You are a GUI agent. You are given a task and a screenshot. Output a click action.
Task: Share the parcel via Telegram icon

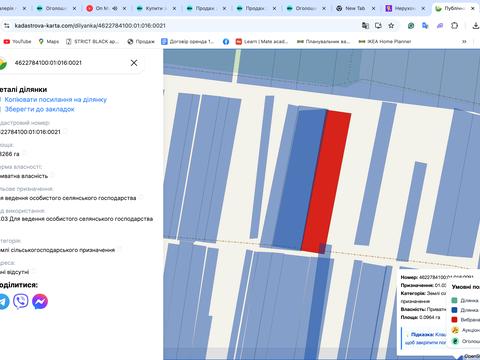click(3, 301)
